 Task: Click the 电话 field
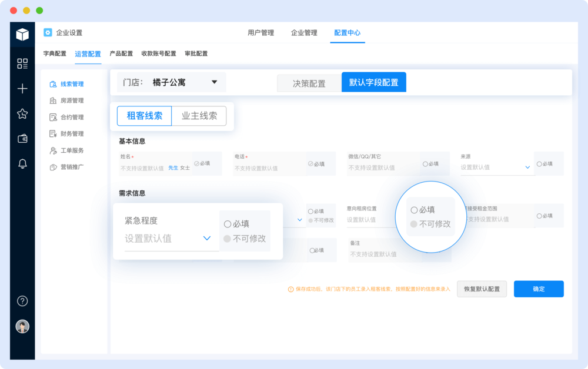pos(269,164)
